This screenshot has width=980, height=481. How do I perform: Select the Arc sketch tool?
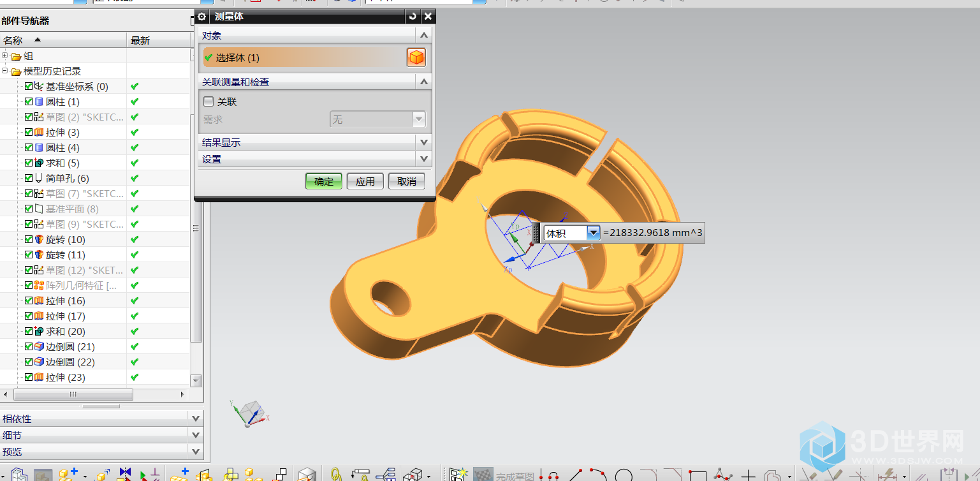point(598,475)
